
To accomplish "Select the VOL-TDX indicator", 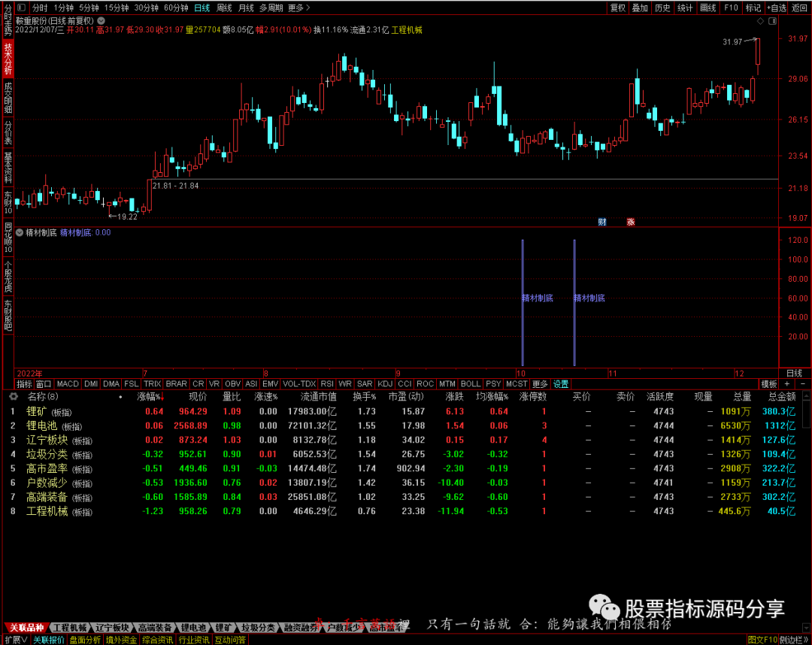I will pos(299,384).
